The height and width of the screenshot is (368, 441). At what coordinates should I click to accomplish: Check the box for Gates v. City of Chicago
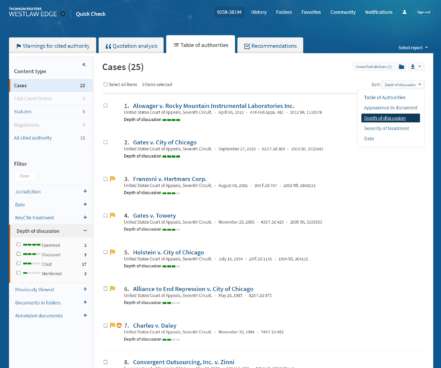tap(106, 142)
